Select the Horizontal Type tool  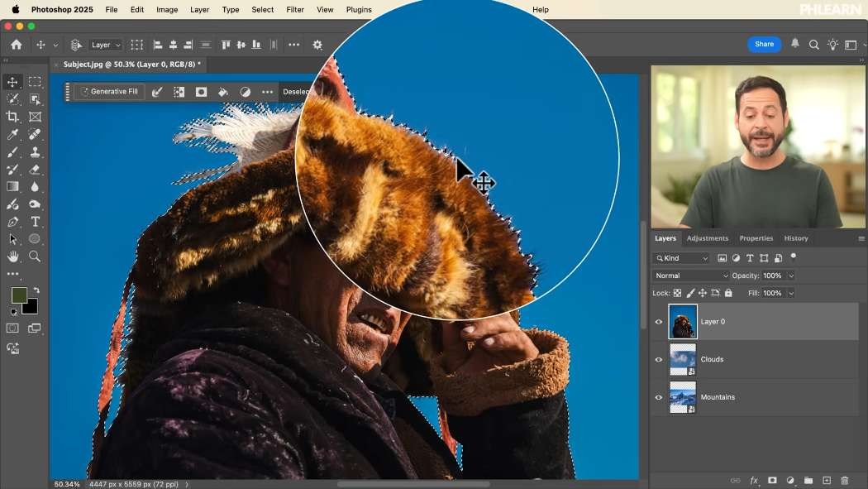pyautogui.click(x=35, y=222)
